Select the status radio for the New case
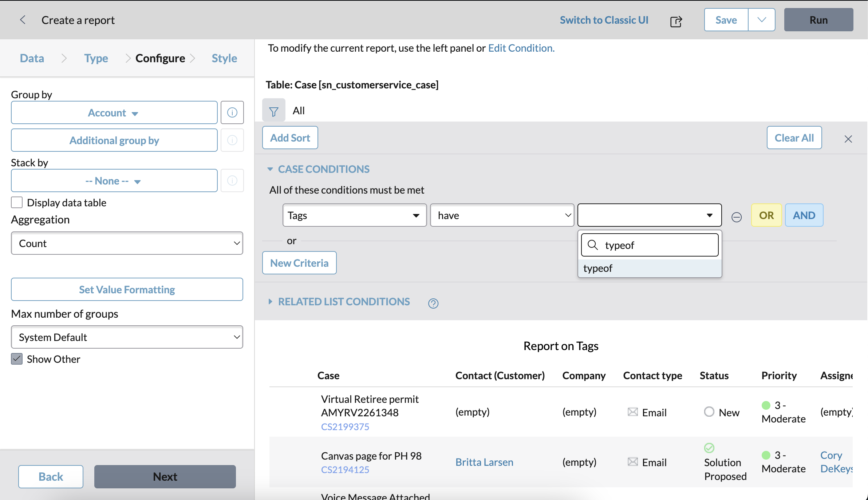This screenshot has width=868, height=500. tap(709, 412)
